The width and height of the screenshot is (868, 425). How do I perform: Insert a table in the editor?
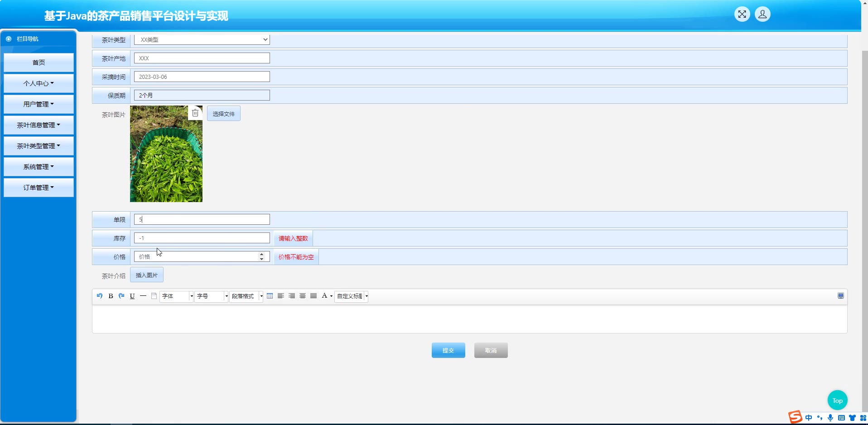tap(270, 296)
